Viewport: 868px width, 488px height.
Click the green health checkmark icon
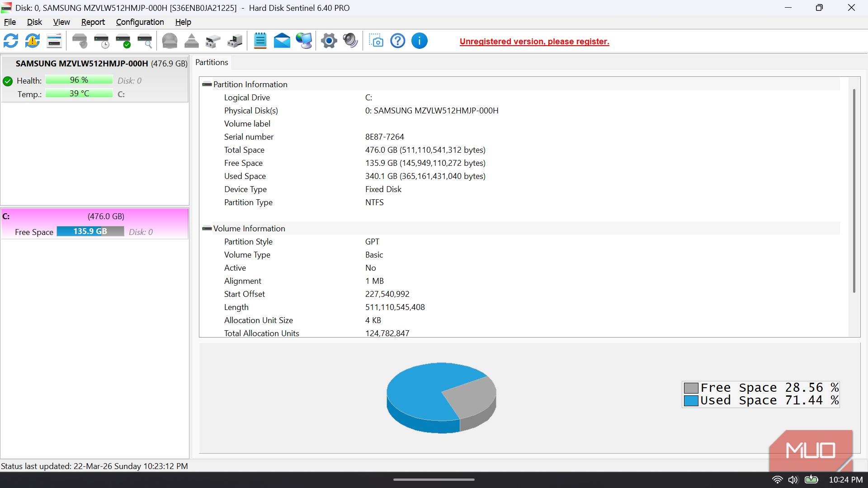click(8, 81)
